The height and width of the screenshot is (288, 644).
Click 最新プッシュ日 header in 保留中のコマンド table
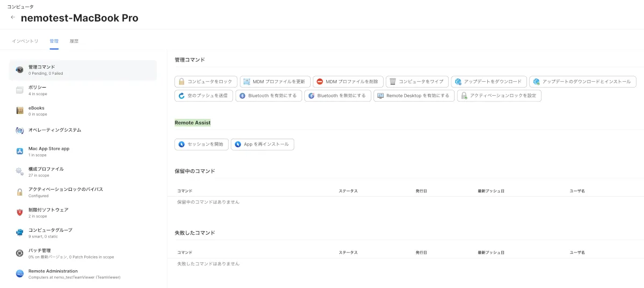point(491,191)
